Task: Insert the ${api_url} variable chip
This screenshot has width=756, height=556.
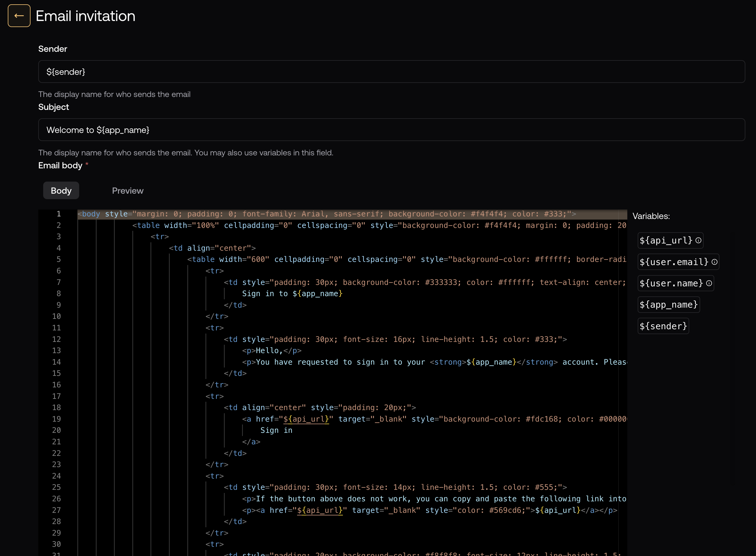Action: pyautogui.click(x=665, y=240)
